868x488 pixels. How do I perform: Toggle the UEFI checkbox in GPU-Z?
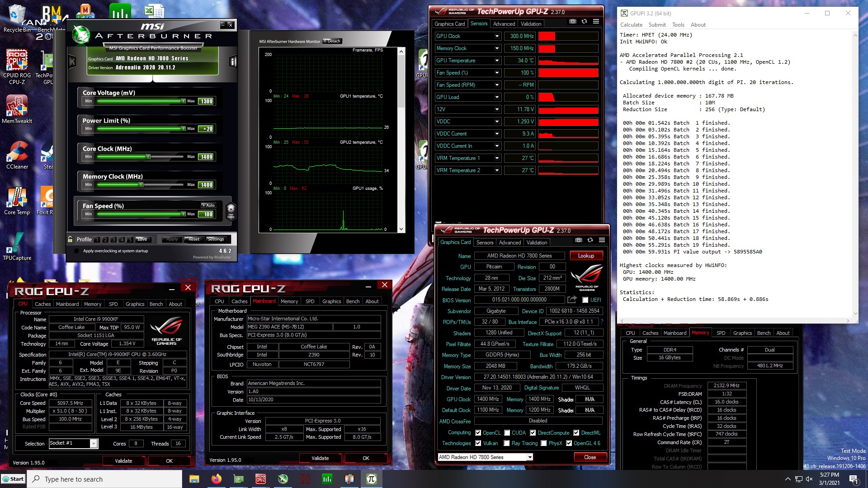tap(585, 300)
